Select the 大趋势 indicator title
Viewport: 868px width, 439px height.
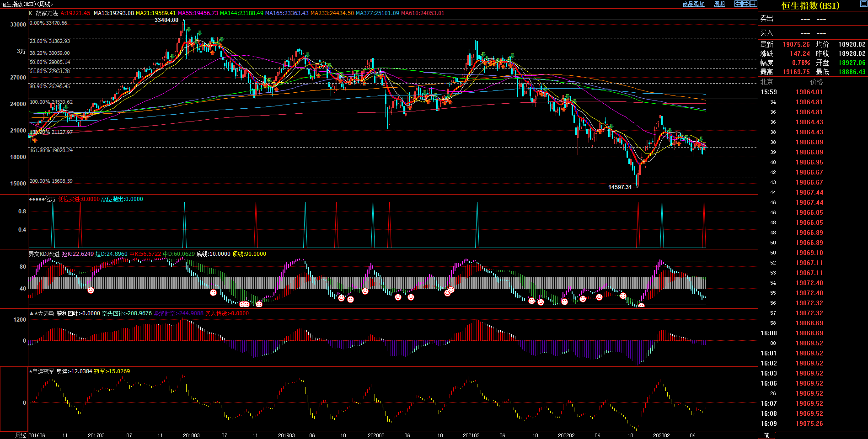pyautogui.click(x=46, y=313)
